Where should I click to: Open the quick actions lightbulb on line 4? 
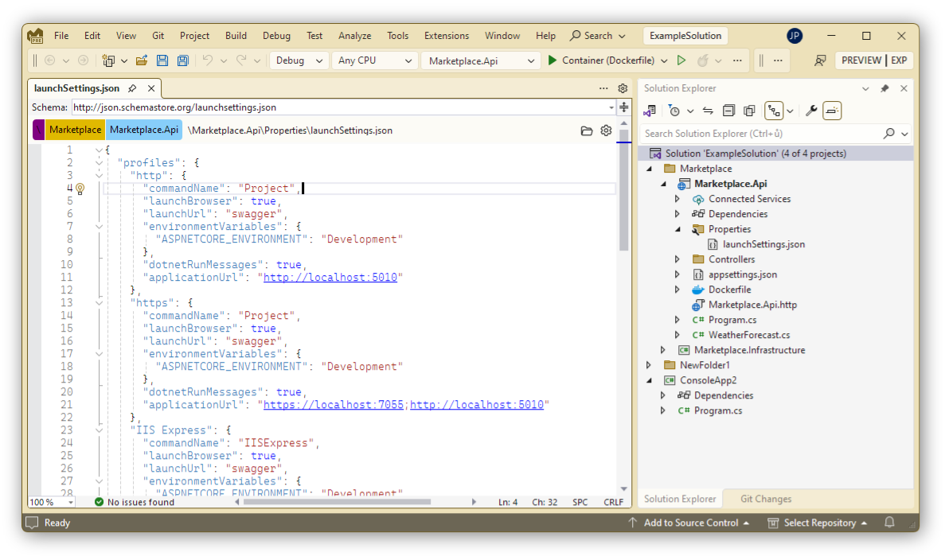click(x=80, y=188)
